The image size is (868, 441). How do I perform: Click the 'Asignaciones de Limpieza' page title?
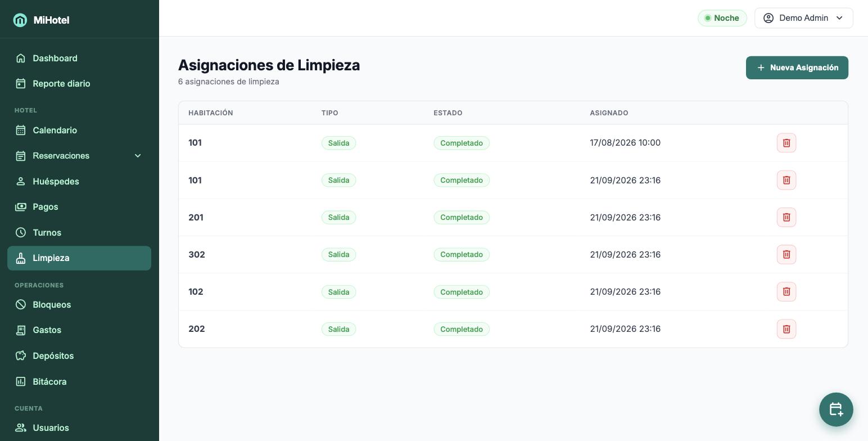pos(269,65)
